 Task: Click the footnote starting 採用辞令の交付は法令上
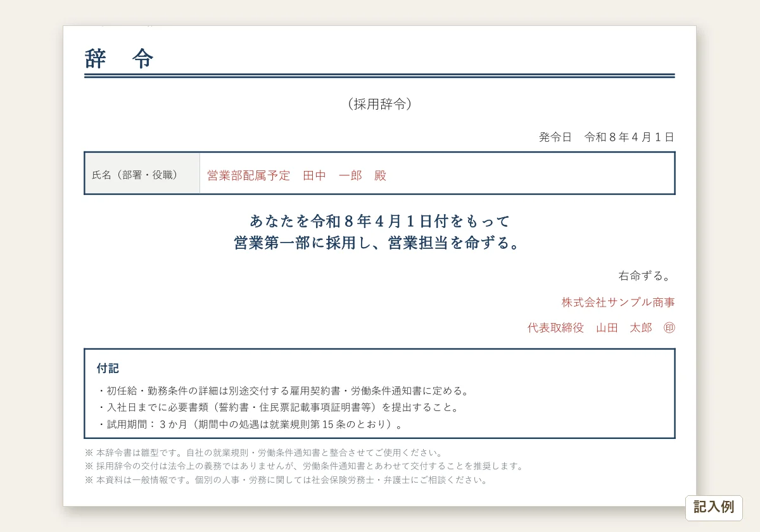(x=304, y=466)
